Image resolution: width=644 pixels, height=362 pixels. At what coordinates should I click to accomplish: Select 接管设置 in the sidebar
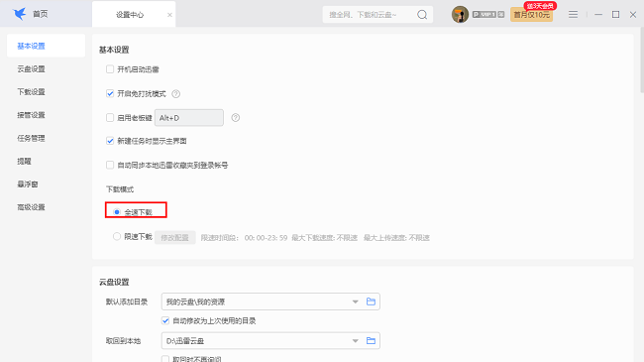pos(32,115)
